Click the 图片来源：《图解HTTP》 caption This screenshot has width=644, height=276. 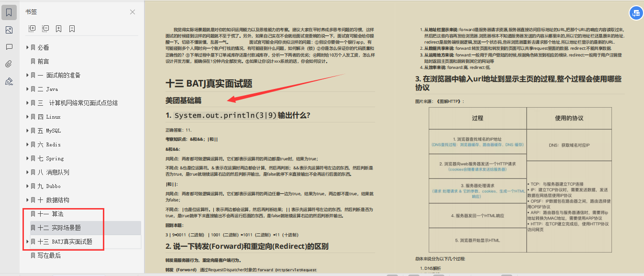click(440, 101)
